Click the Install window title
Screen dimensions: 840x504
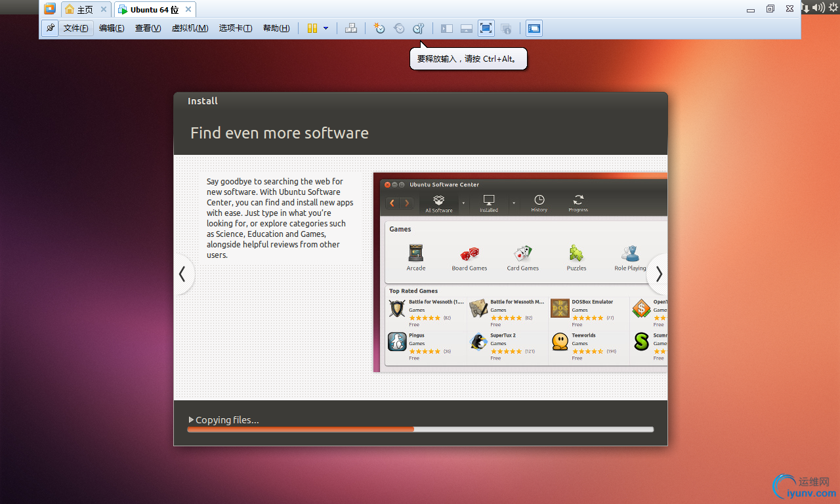click(x=203, y=101)
